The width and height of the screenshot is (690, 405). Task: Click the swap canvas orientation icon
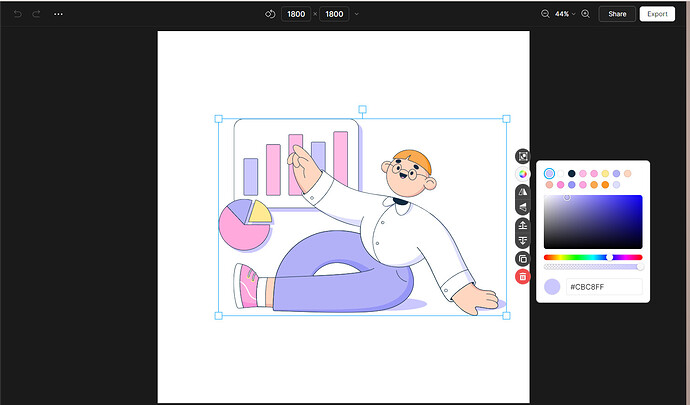coord(270,14)
